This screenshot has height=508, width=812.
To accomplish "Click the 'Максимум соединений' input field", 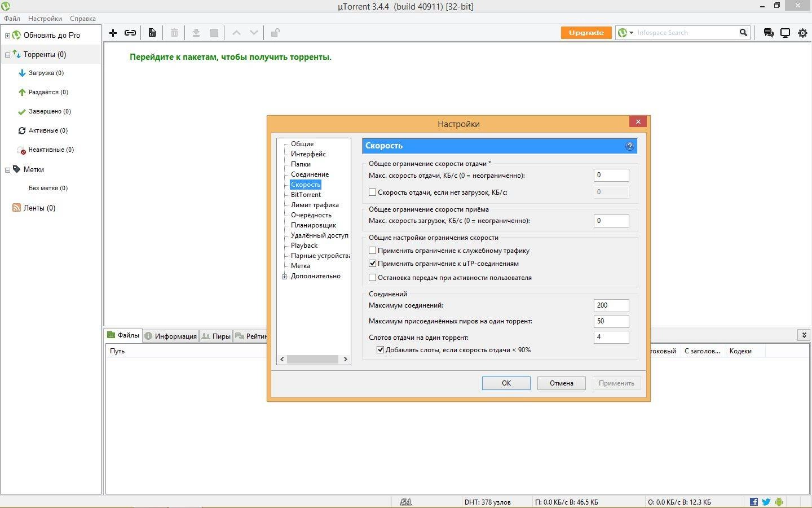I will [x=611, y=305].
